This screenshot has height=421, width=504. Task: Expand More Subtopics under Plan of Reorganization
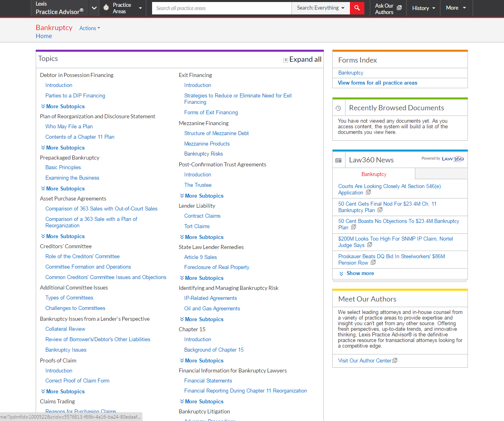(x=63, y=148)
